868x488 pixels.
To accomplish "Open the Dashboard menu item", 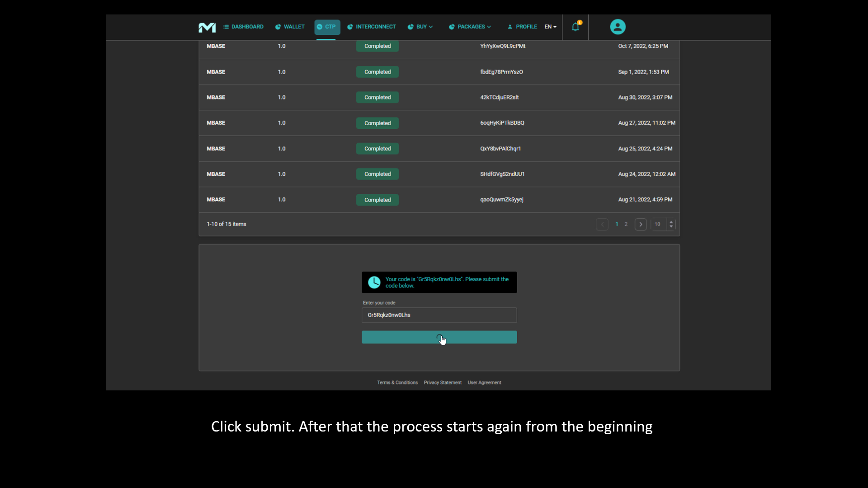I will [243, 27].
